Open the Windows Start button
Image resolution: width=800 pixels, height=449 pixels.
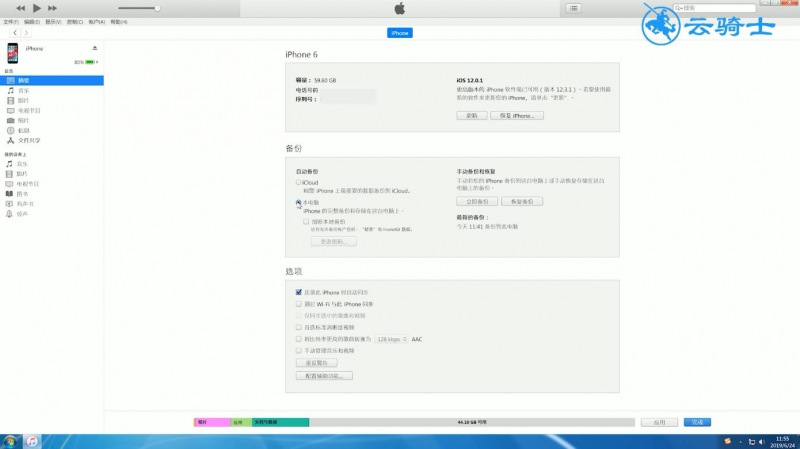tap(10, 441)
